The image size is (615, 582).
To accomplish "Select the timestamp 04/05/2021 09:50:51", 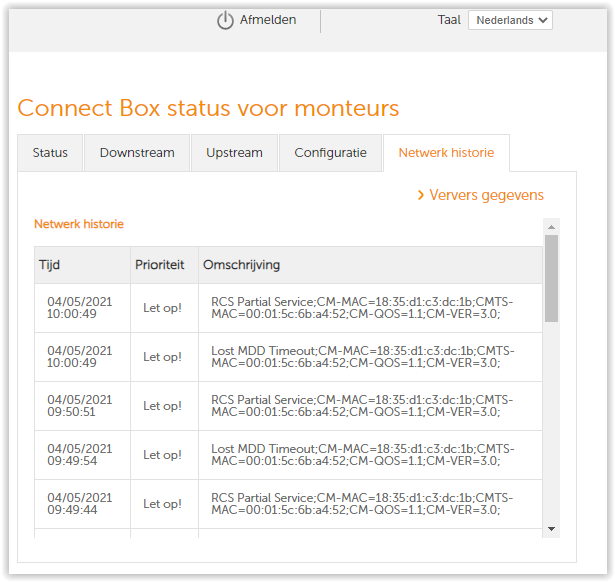I will [80, 406].
